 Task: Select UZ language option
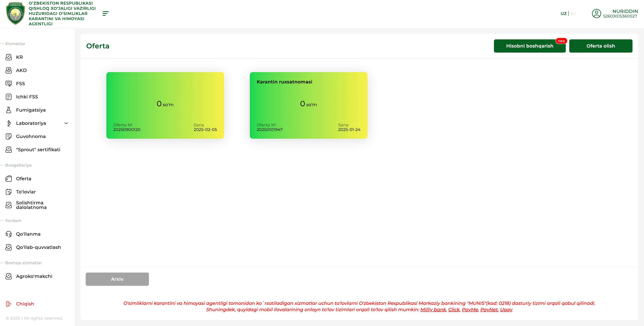pyautogui.click(x=563, y=14)
